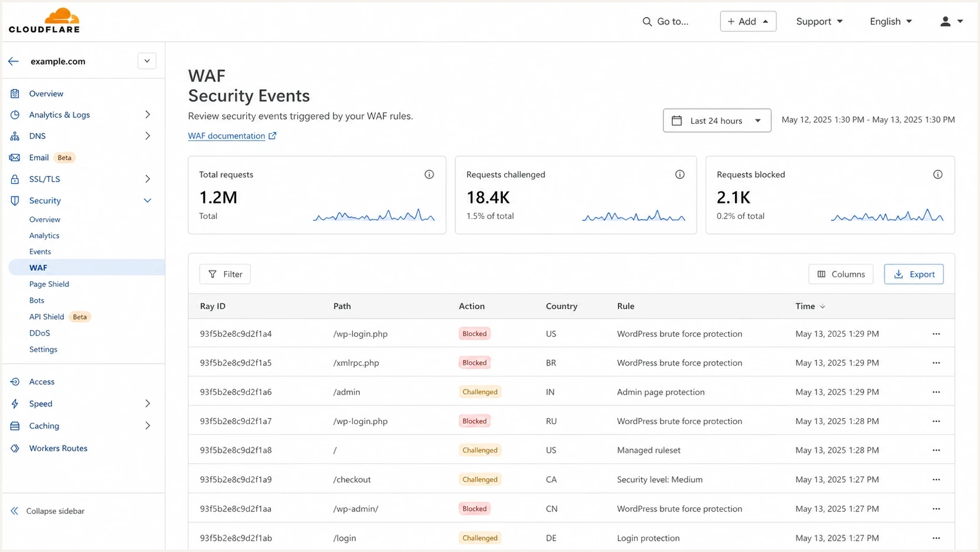This screenshot has height=552, width=980.
Task: Click the Analytics & Logs clock icon
Action: point(15,114)
